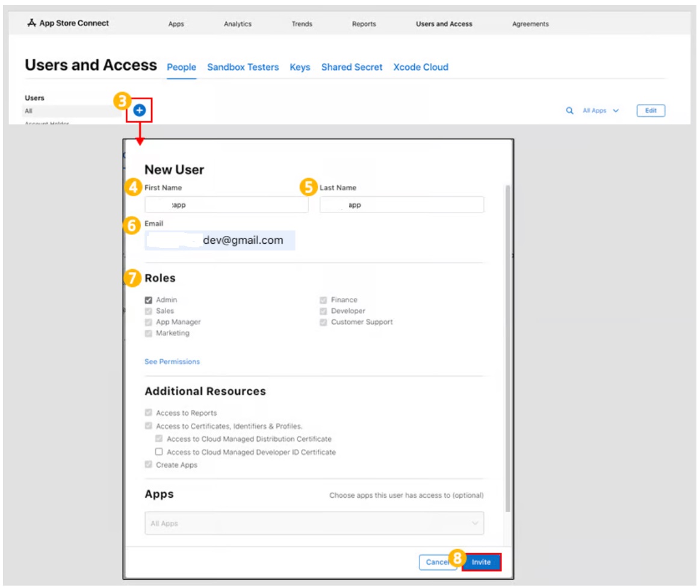The height and width of the screenshot is (588, 700).
Task: Select Users and Access in top navigation
Action: 444,24
